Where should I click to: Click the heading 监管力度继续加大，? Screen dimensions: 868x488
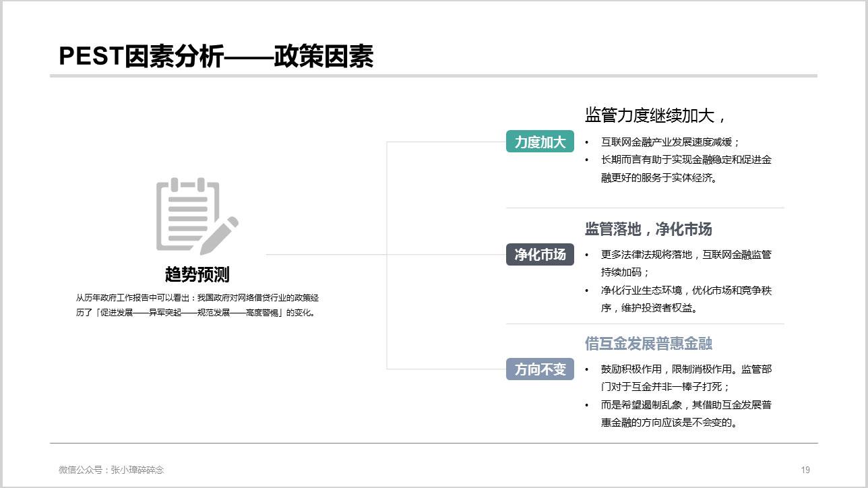point(656,115)
